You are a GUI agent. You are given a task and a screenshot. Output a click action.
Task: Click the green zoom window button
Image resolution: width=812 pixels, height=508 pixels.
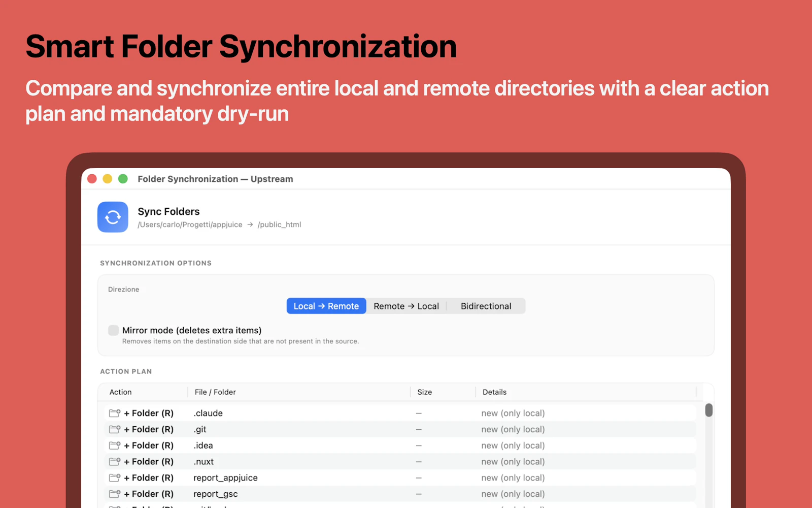tap(123, 179)
